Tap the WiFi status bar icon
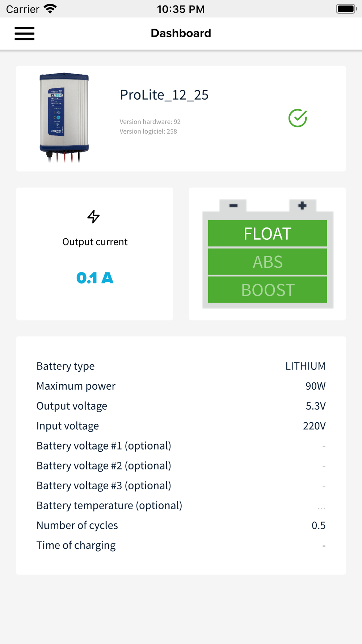This screenshot has height=644, width=362. [50, 9]
